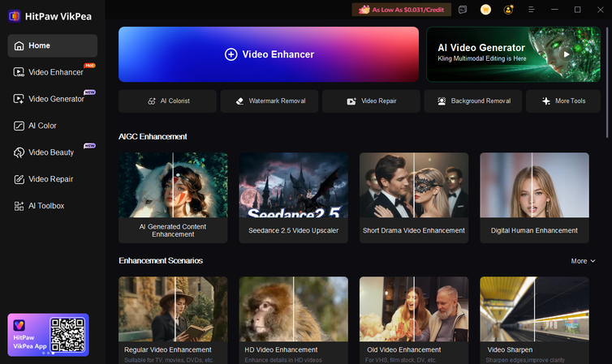Select Short Drama Video Enhancement card
This screenshot has width=612, height=364.
click(x=414, y=198)
